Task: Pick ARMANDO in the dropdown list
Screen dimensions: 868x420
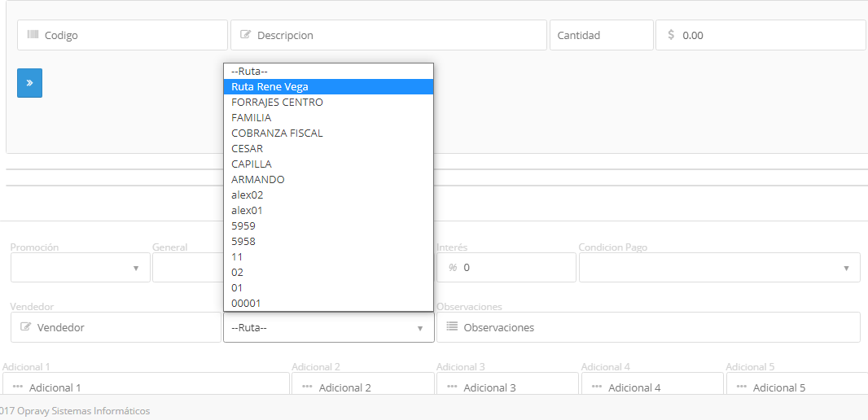Action: [x=328, y=180]
